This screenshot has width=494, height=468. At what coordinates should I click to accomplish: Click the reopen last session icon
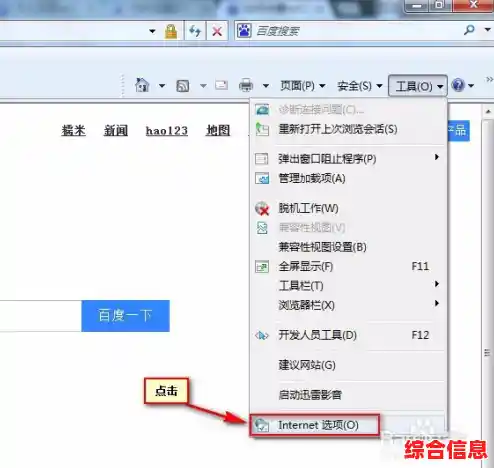tap(262, 129)
